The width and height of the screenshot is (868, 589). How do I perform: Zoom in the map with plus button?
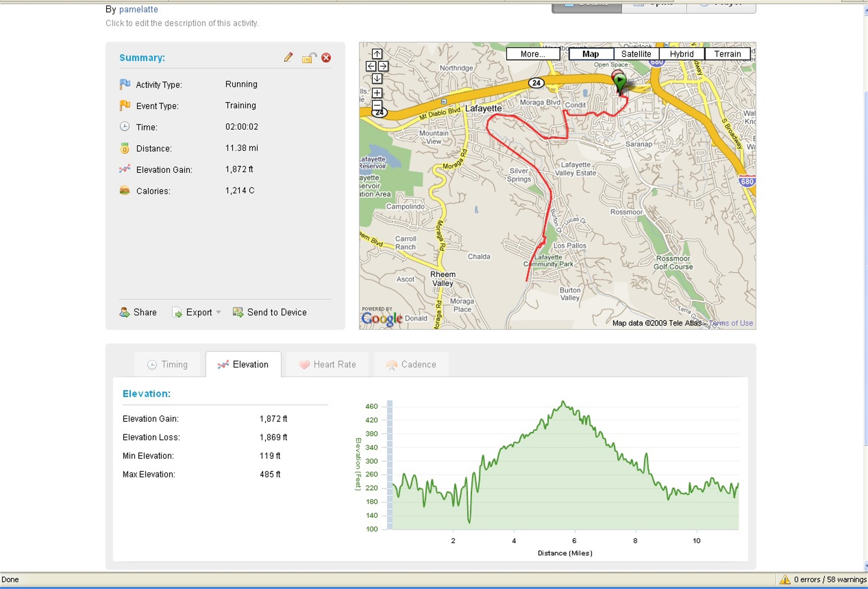(x=377, y=93)
